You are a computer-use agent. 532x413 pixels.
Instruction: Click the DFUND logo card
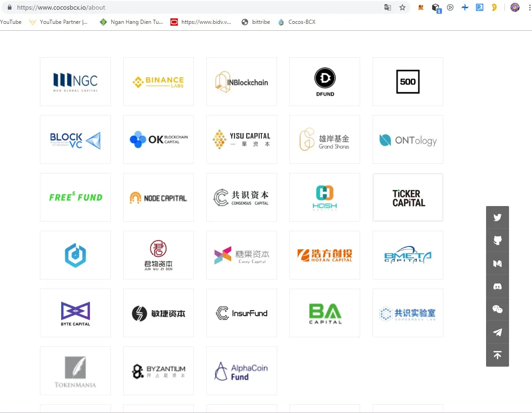pyautogui.click(x=325, y=82)
